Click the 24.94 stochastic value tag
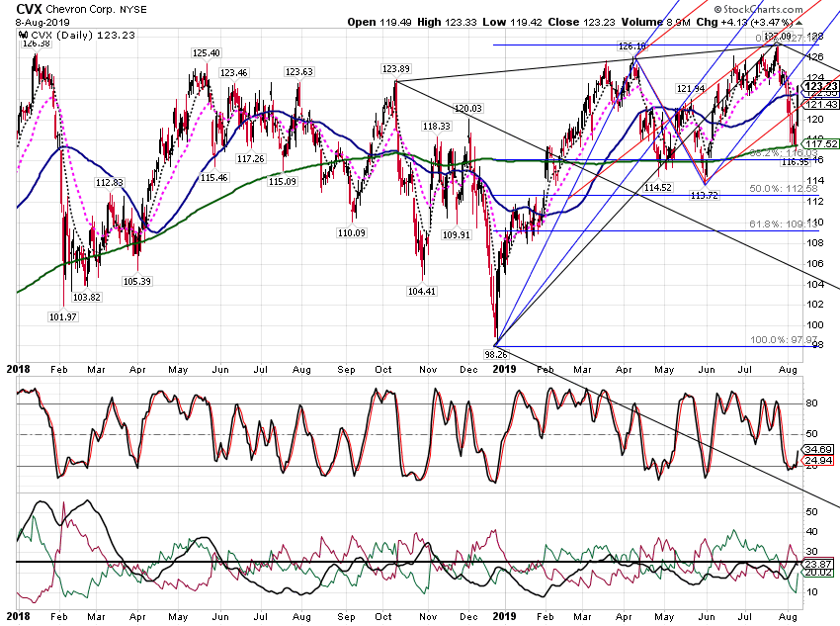 tap(817, 460)
